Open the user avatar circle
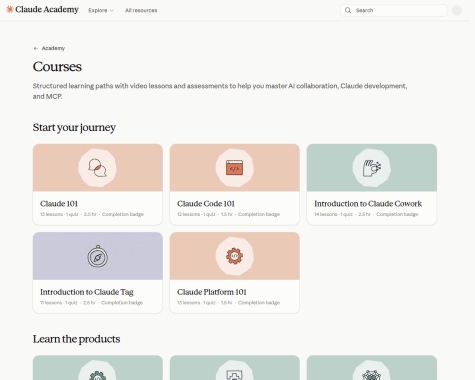Image resolution: width=475 pixels, height=380 pixels. pos(457,10)
